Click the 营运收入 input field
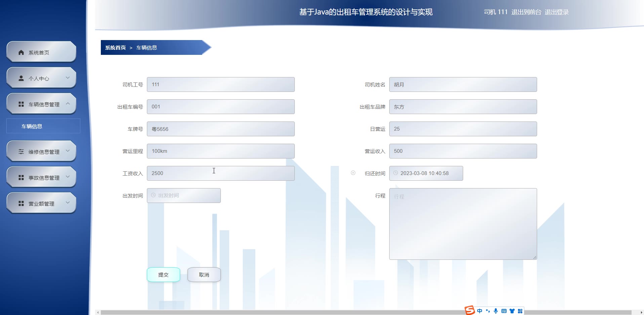Image resolution: width=644 pixels, height=315 pixels. point(463,151)
